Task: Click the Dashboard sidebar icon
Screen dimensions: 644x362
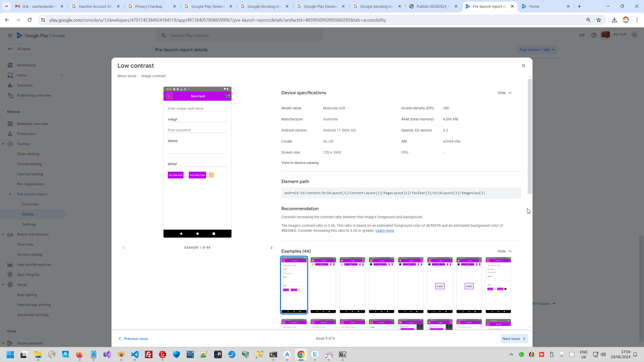Action: [10, 65]
